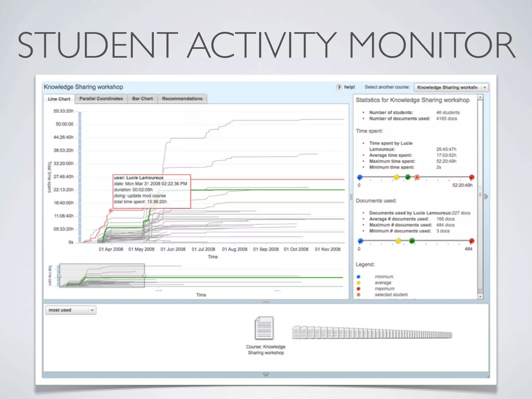Screen dimensions: 532x399
Task: Click the '52:20:49h' maximum time spent value
Action: [446, 161]
